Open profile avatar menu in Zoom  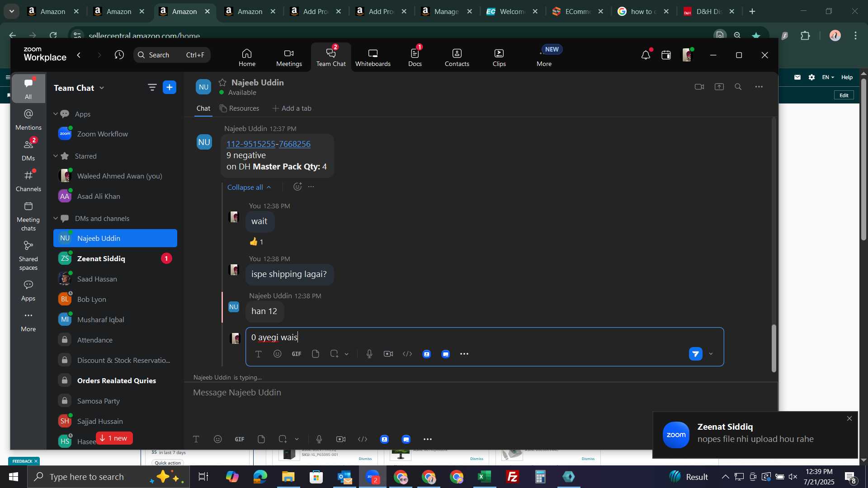click(687, 55)
